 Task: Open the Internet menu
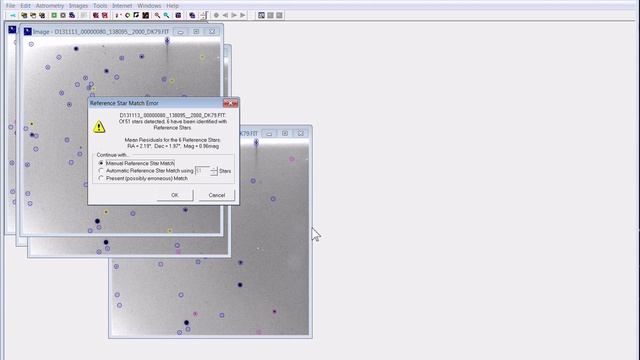coord(122,6)
